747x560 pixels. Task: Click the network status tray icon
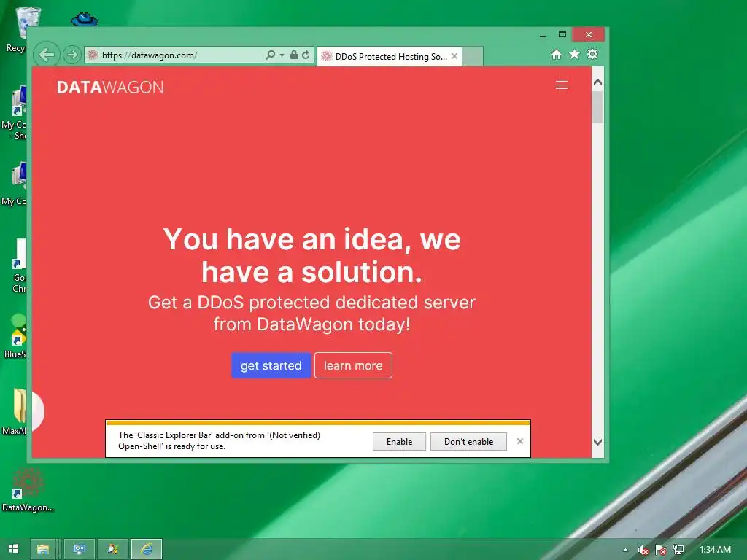coord(678,550)
